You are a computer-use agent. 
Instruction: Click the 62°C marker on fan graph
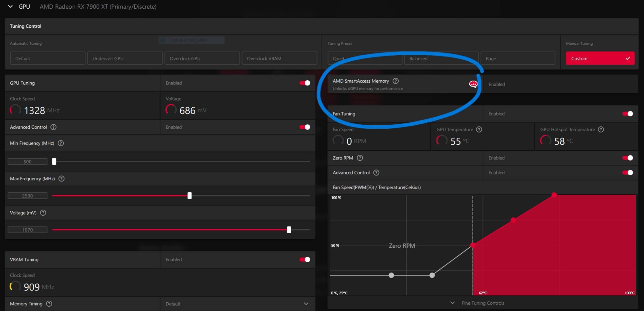click(x=483, y=293)
